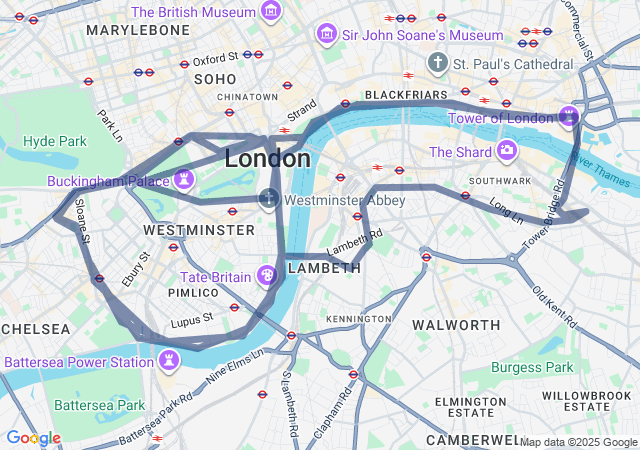Click Westminster Abbey cross pin
The height and width of the screenshot is (450, 640).
(x=269, y=199)
